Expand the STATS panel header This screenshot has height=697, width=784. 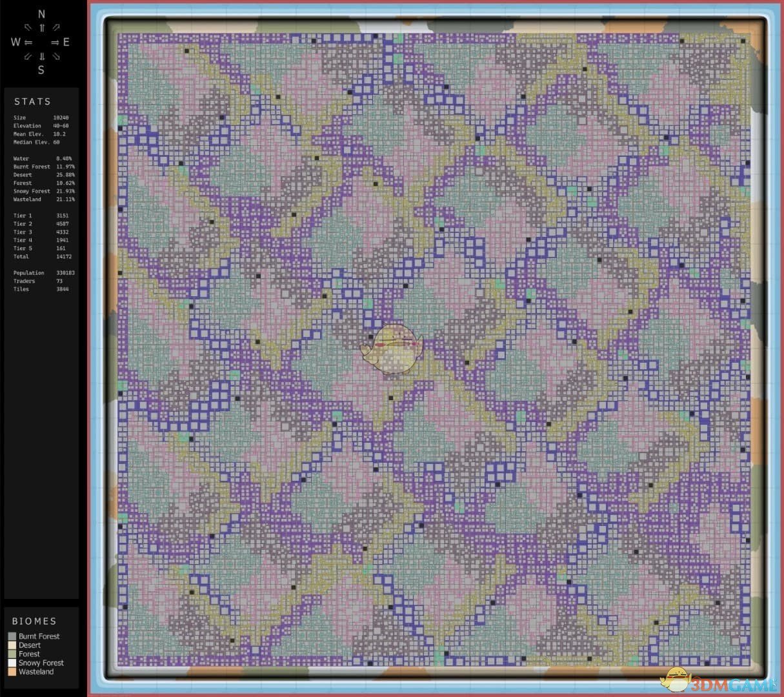point(32,101)
